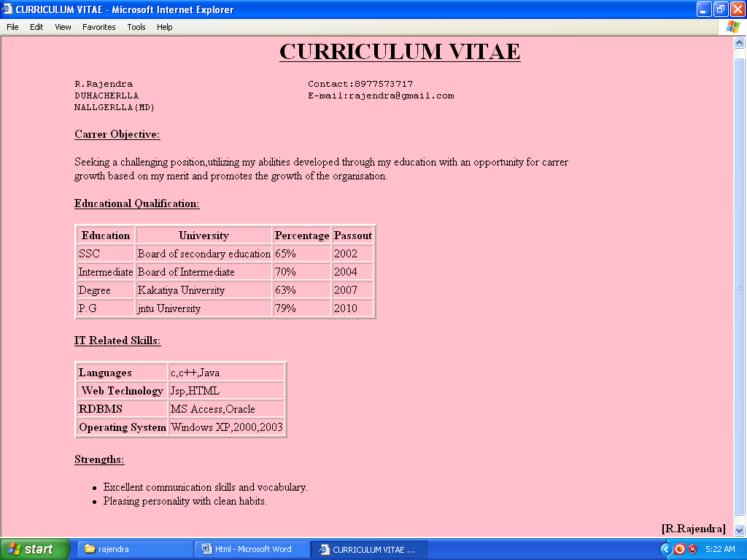747x560 pixels.
Task: Click the scrollbar down arrow
Action: 740,530
